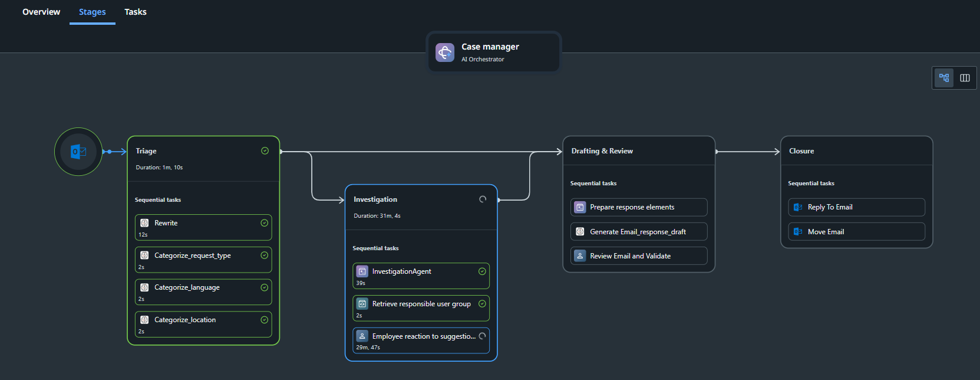Select the Triage stage header
Image resolution: width=980 pixels, height=380 pixels.
[203, 159]
